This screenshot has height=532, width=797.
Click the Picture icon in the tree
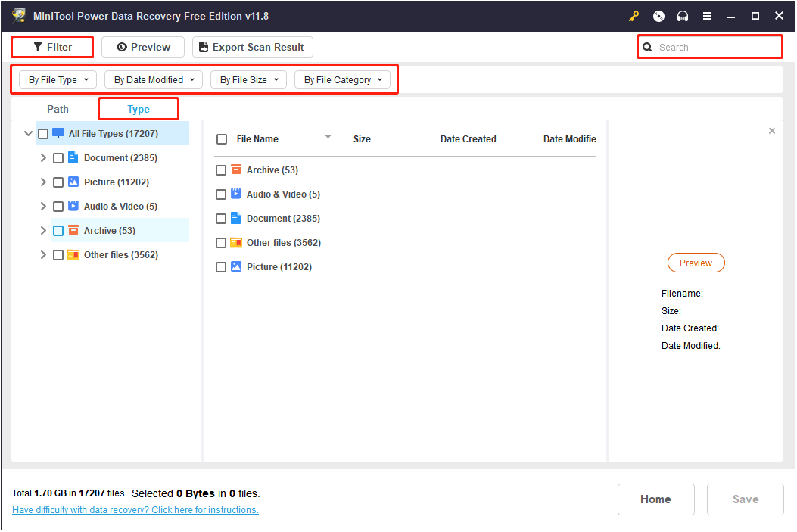click(73, 182)
